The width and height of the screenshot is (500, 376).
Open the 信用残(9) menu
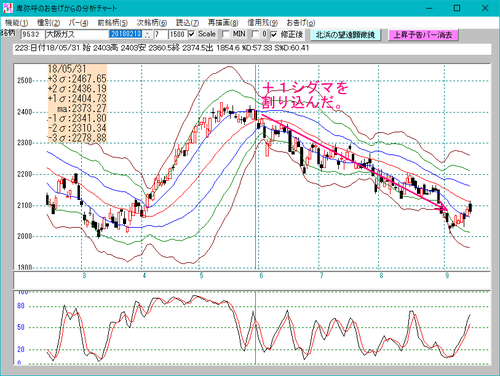pos(262,23)
